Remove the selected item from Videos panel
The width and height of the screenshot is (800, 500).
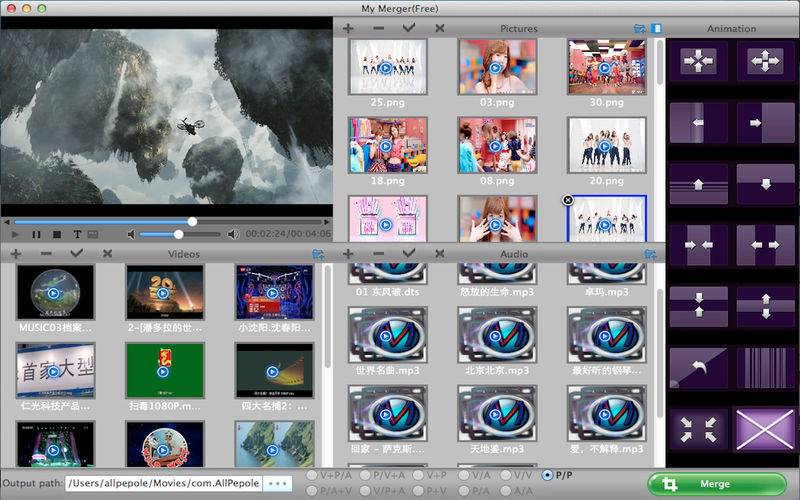(x=46, y=254)
